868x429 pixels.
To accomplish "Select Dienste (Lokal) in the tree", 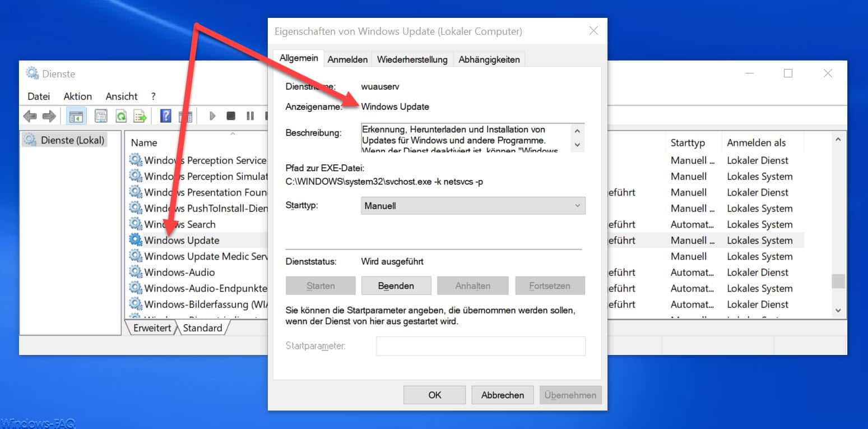I will 66,140.
